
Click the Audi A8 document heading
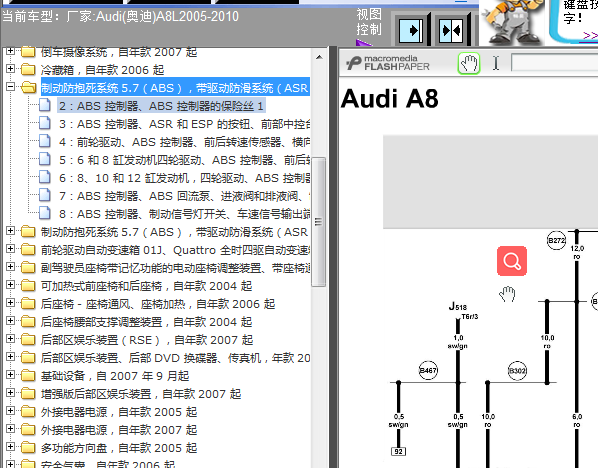click(389, 99)
